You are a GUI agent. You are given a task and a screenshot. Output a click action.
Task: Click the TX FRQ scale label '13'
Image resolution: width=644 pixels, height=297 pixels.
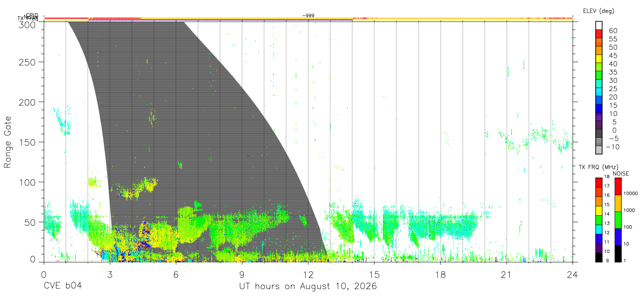pos(607,224)
